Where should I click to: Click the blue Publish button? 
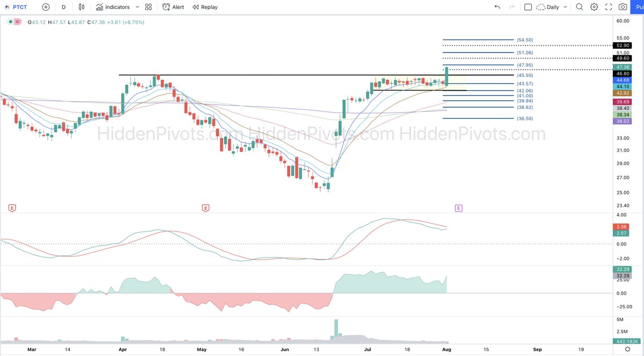(638, 7)
